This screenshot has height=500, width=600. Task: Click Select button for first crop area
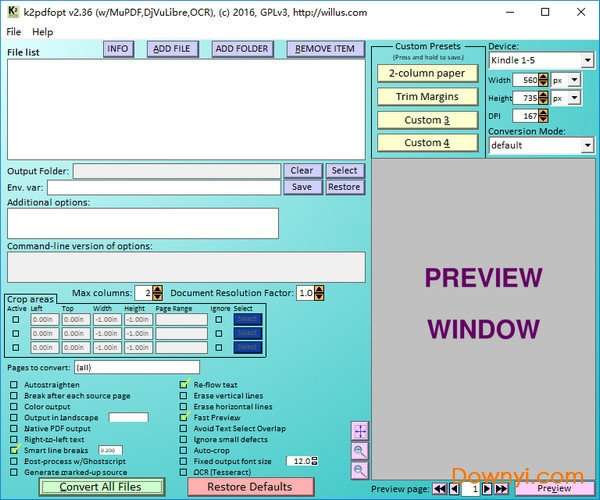pyautogui.click(x=248, y=319)
